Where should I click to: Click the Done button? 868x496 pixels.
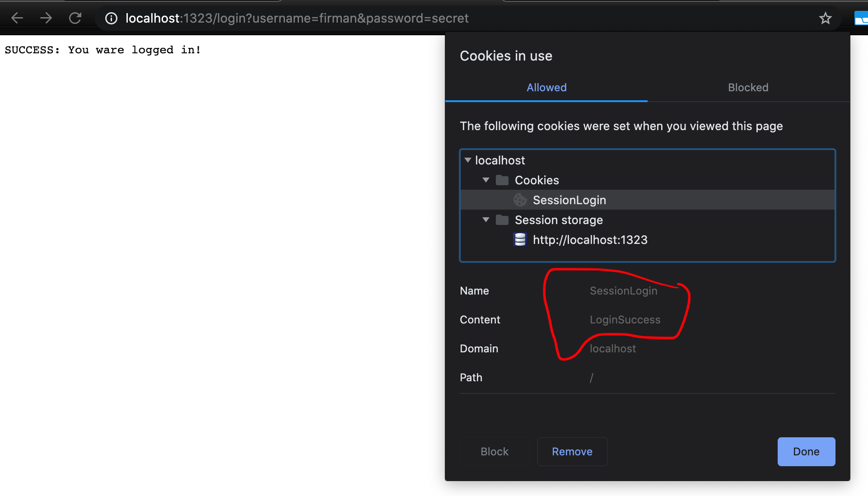[806, 452]
